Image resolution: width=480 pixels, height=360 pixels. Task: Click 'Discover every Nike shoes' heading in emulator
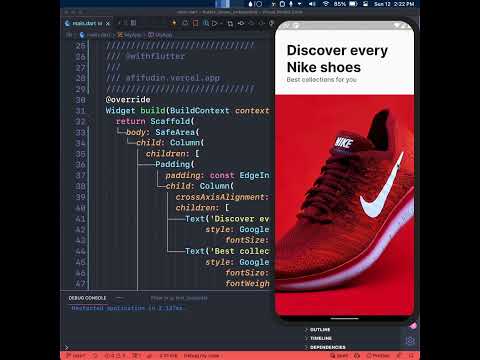click(x=337, y=59)
